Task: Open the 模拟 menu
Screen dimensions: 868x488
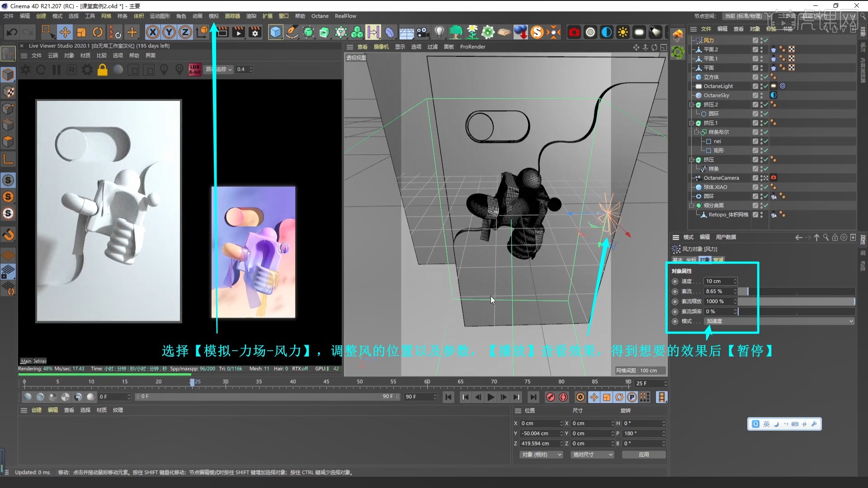Action: [213, 16]
